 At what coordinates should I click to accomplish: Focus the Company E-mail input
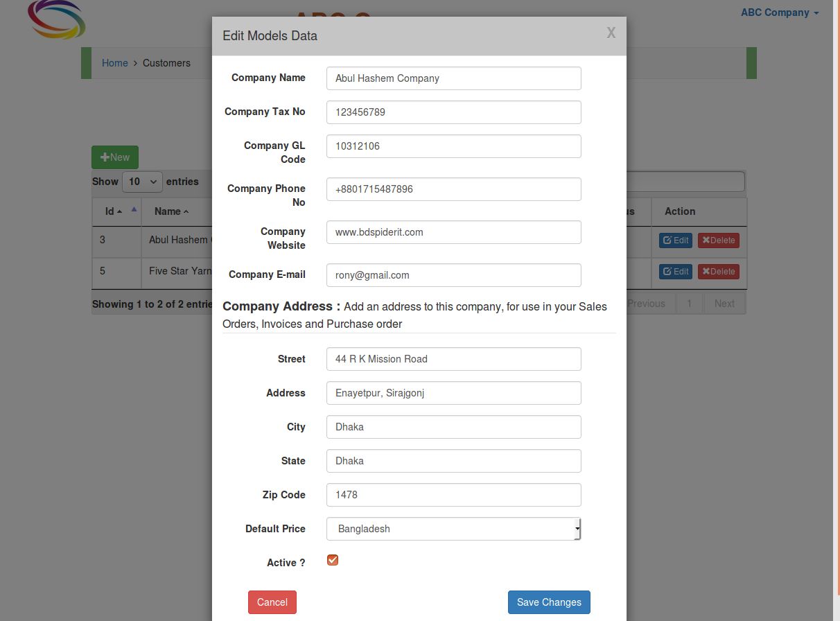453,275
